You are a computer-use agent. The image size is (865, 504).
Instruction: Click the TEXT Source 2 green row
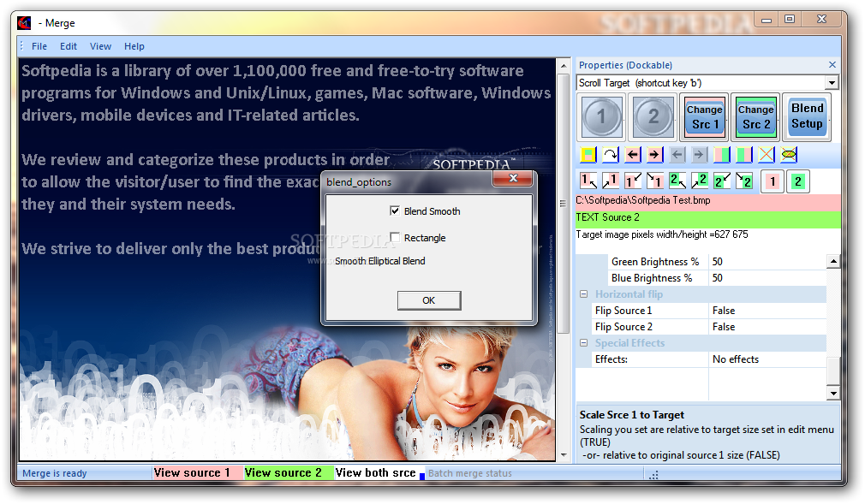pyautogui.click(x=707, y=218)
